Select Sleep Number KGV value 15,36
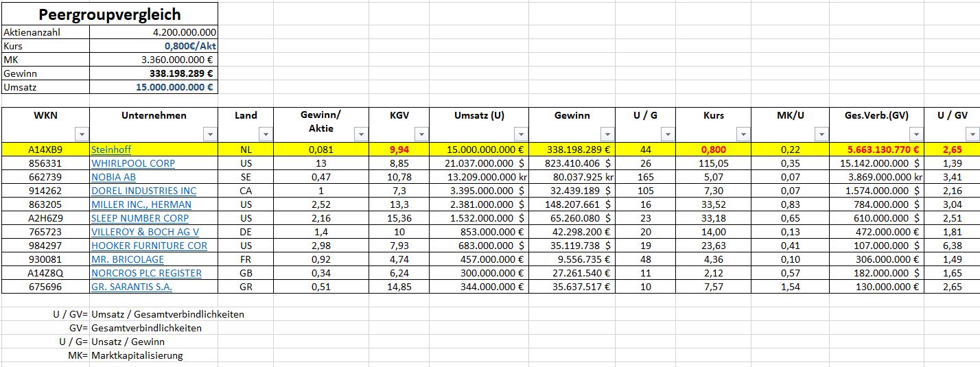The height and width of the screenshot is (367, 980). tap(399, 218)
